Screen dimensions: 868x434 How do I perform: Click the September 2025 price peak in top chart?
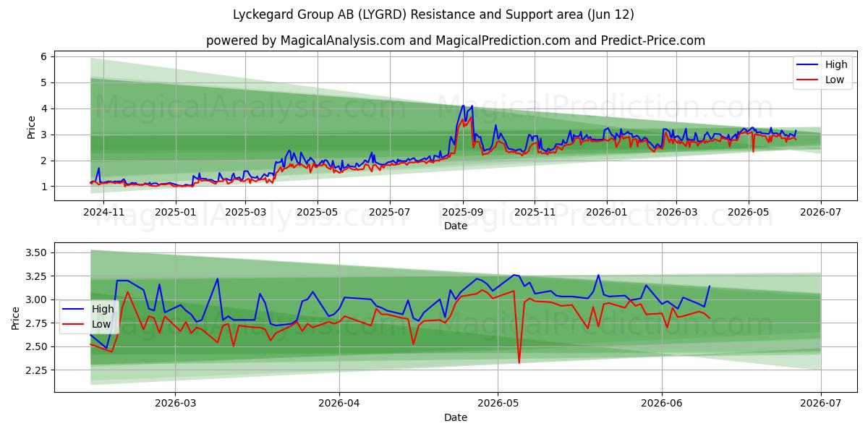[464, 106]
